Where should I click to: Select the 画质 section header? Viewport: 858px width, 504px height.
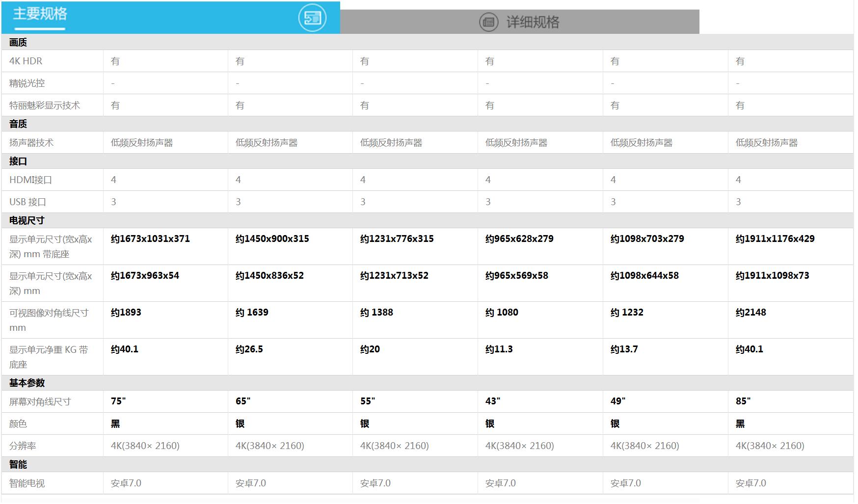(x=18, y=43)
